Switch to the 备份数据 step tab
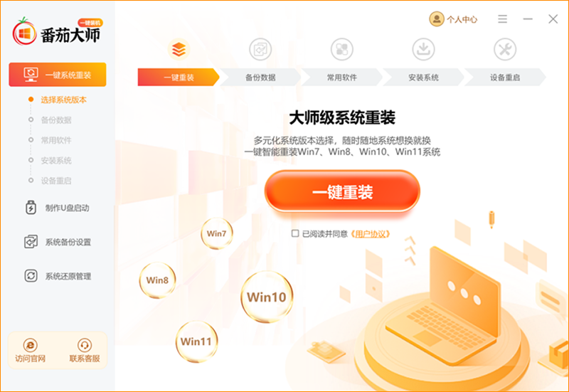This screenshot has width=569, height=392. [x=260, y=78]
